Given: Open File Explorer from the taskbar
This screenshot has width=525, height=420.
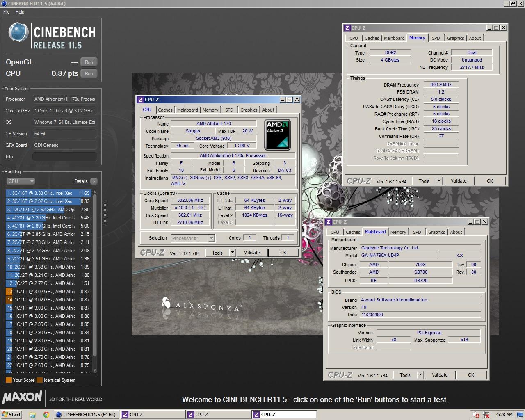Looking at the screenshot, I should coord(32,415).
